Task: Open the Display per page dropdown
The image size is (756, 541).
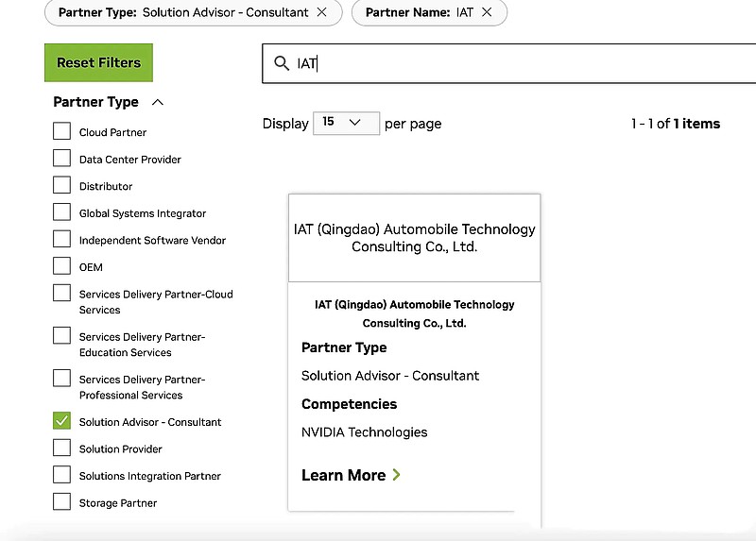Action: [346, 123]
